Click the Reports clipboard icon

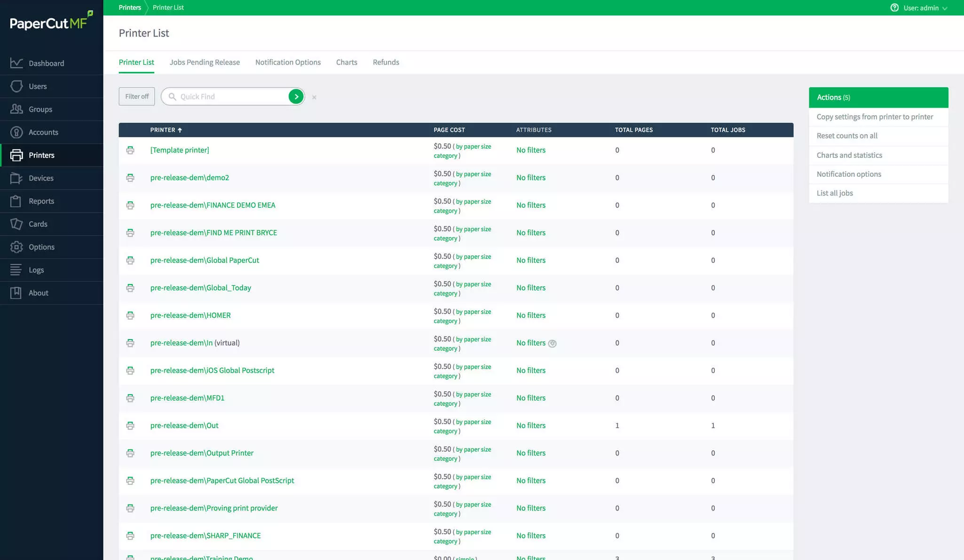[16, 201]
